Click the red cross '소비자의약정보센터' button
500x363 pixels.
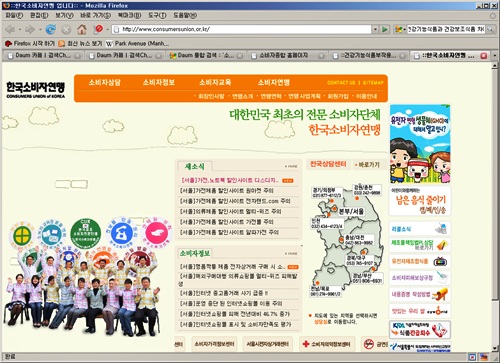pyautogui.click(x=327, y=344)
